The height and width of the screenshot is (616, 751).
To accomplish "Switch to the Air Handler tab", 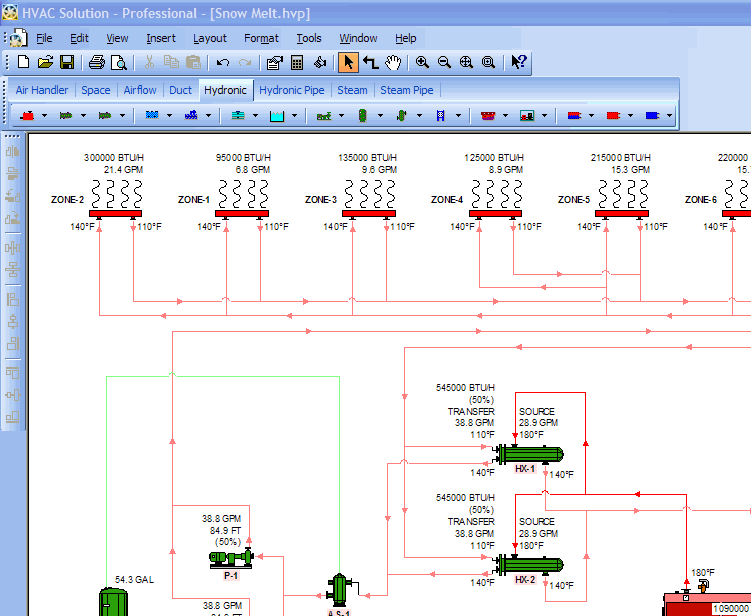I will click(x=42, y=90).
